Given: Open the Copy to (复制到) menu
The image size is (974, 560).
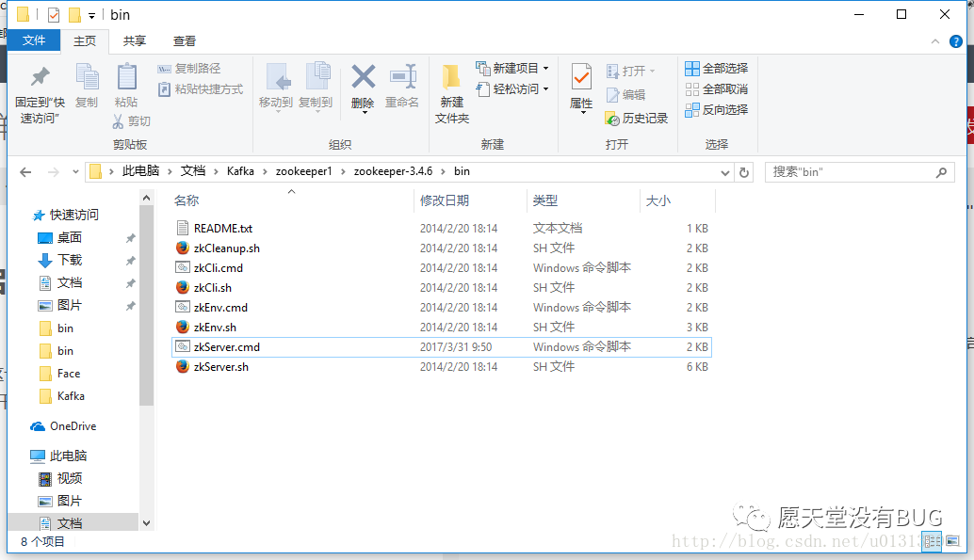Looking at the screenshot, I should 316,88.
